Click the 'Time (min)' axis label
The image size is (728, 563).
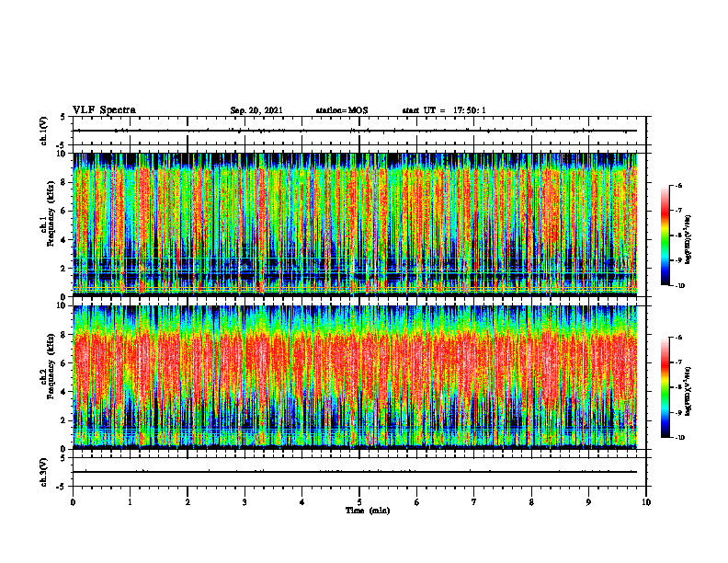368,511
